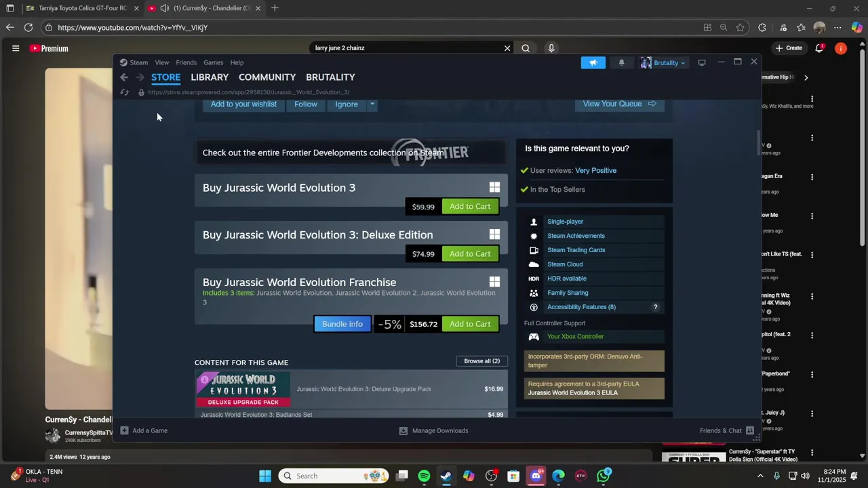868x488 pixels.
Task: Open Spotify from the taskbar
Action: [424, 476]
